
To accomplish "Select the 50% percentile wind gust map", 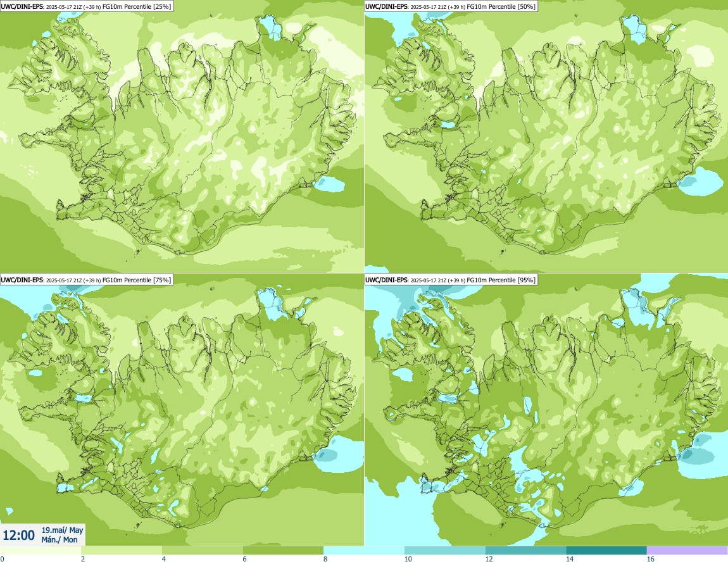I will point(546,136).
